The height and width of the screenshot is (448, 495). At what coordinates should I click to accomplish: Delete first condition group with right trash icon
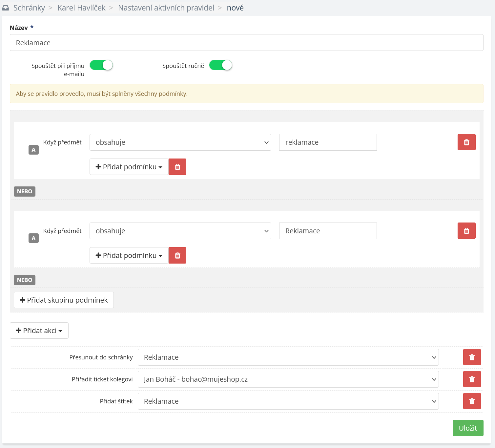click(x=466, y=142)
